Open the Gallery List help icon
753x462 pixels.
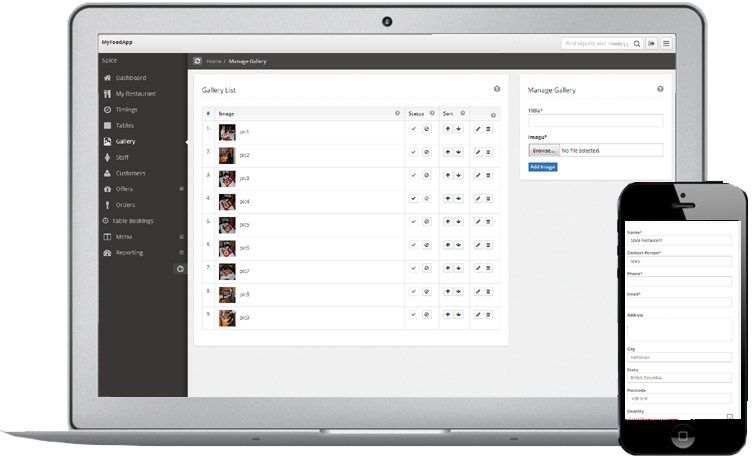coord(497,89)
